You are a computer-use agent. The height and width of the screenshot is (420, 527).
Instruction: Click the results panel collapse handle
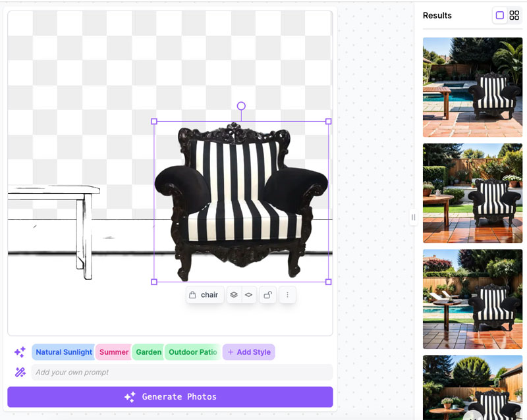tap(414, 217)
